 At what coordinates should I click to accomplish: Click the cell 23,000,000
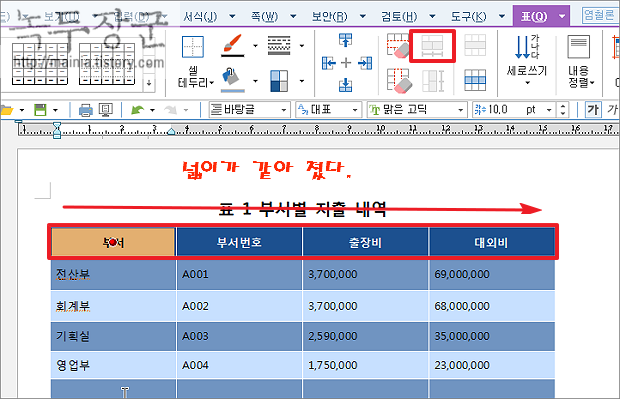[x=491, y=365]
